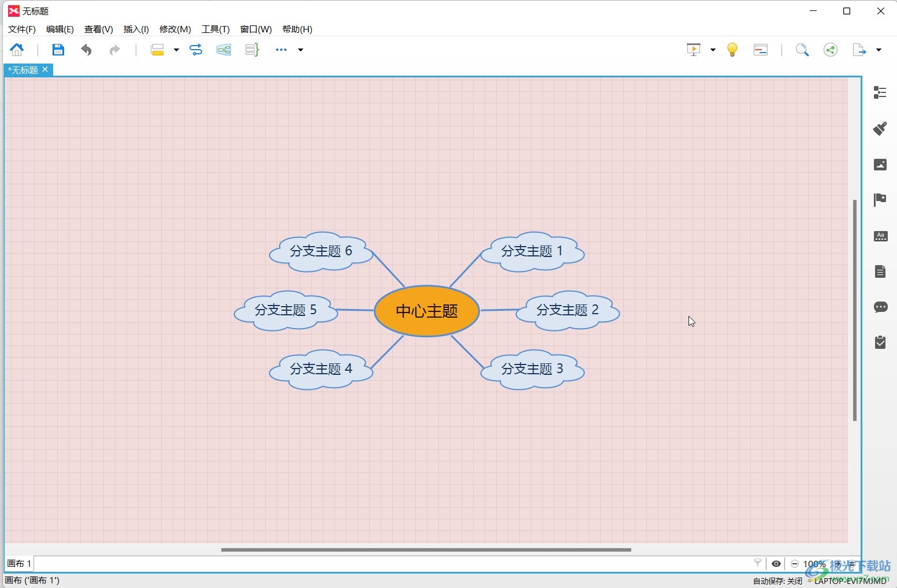This screenshot has width=897, height=588.
Task: Open the 插入(I) menu
Action: coord(136,29)
